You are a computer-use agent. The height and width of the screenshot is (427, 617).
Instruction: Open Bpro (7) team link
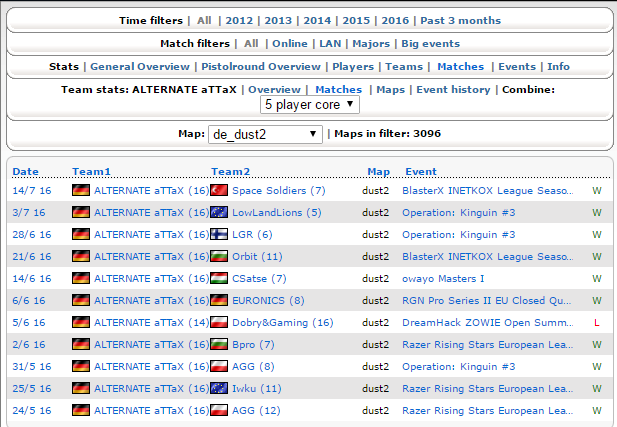[253, 345]
